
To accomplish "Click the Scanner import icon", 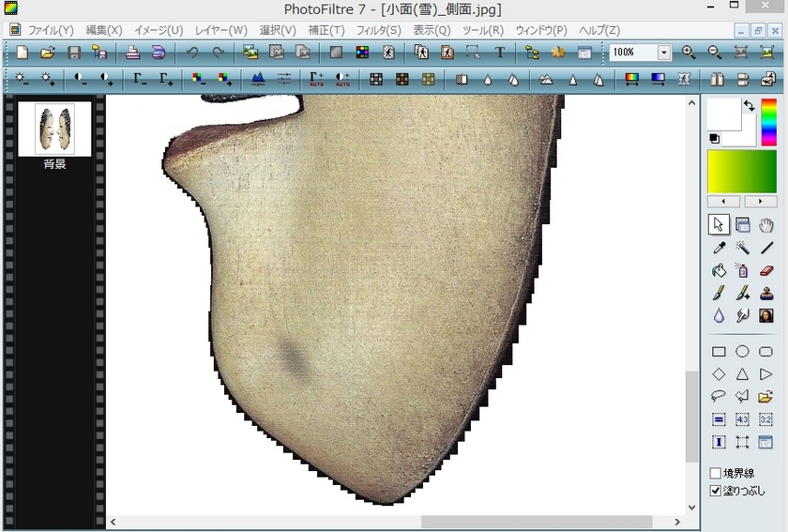I will coord(159,53).
